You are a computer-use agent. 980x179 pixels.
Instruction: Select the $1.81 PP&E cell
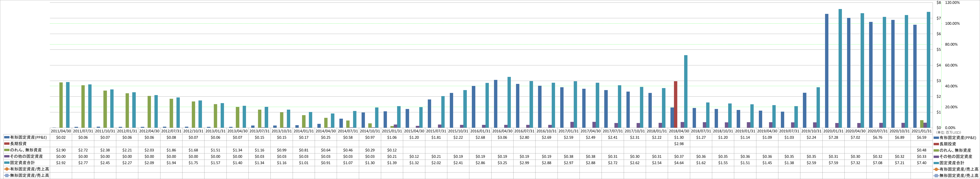[x=436, y=138]
